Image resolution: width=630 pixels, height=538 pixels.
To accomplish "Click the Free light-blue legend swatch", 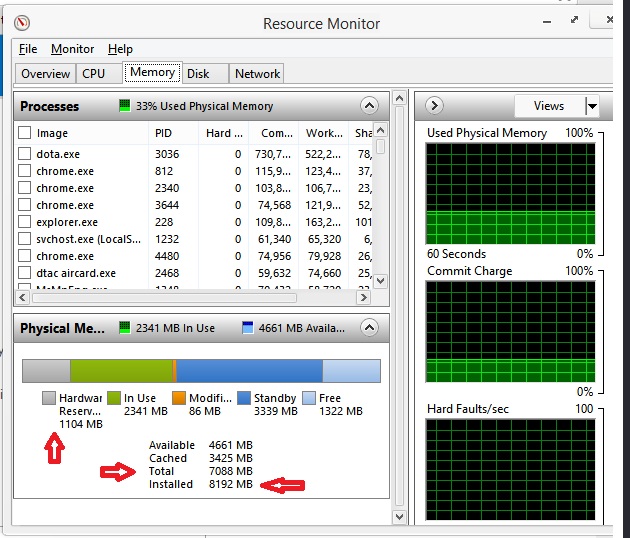I will tap(309, 398).
